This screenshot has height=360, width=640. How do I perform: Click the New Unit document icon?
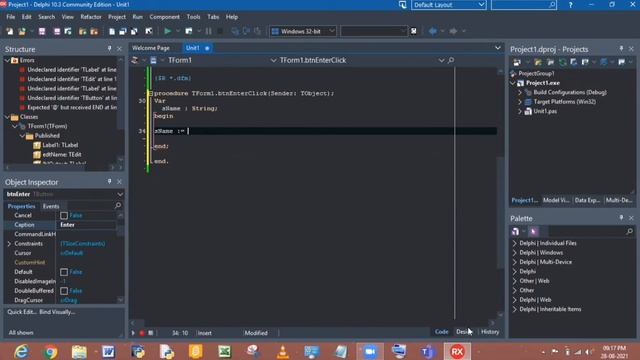112,31
